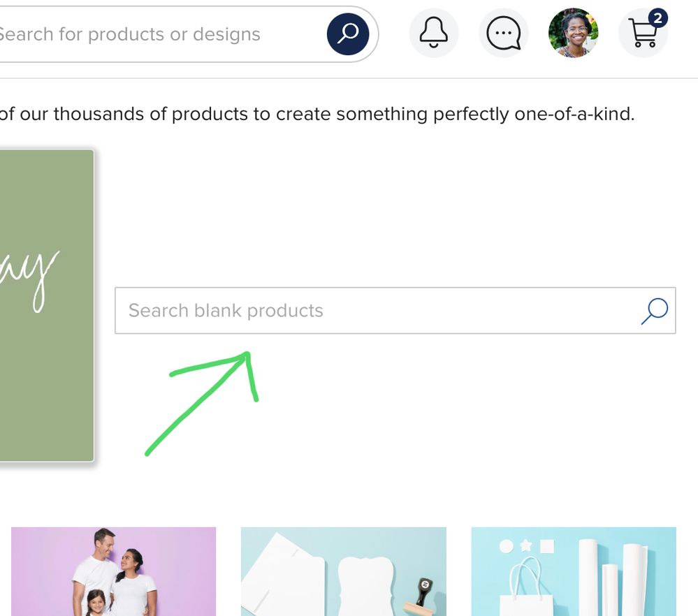Image resolution: width=698 pixels, height=616 pixels.
Task: Click the rubber stamp in stationery image
Action: [x=422, y=590]
